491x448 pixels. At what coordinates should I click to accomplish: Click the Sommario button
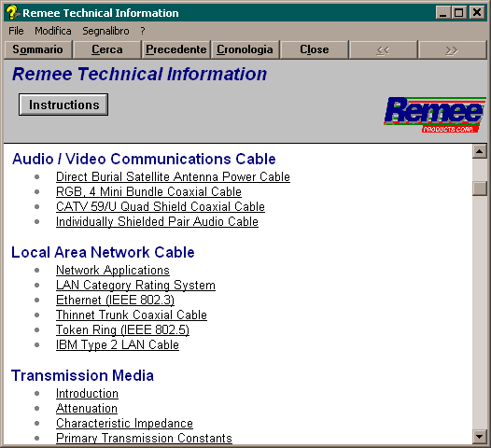[x=37, y=49]
